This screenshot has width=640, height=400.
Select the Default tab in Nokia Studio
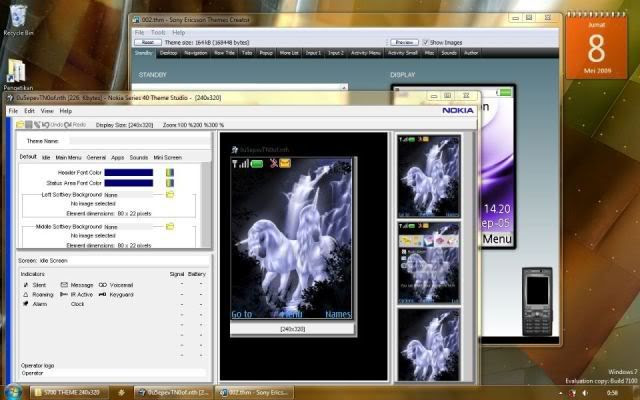(x=28, y=157)
